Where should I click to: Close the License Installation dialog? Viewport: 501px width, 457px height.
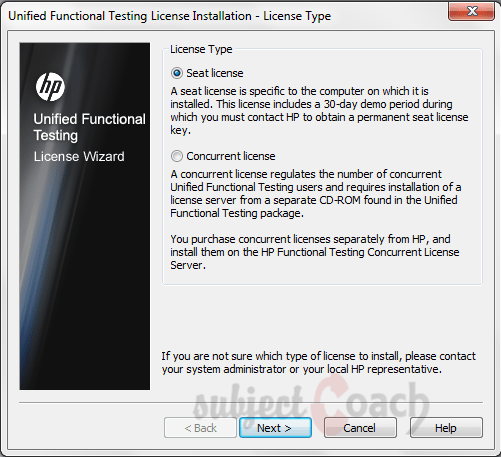[471, 11]
